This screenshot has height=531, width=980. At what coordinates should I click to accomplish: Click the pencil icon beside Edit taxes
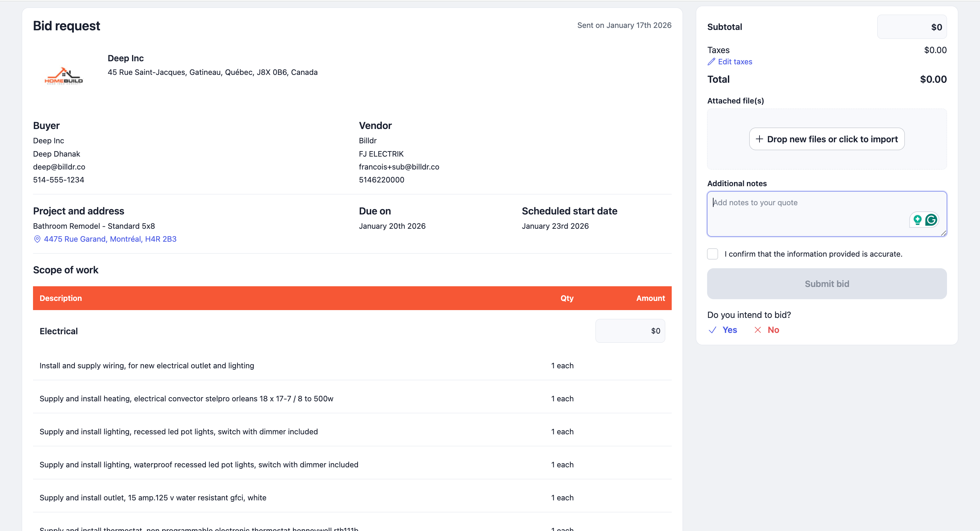point(711,62)
